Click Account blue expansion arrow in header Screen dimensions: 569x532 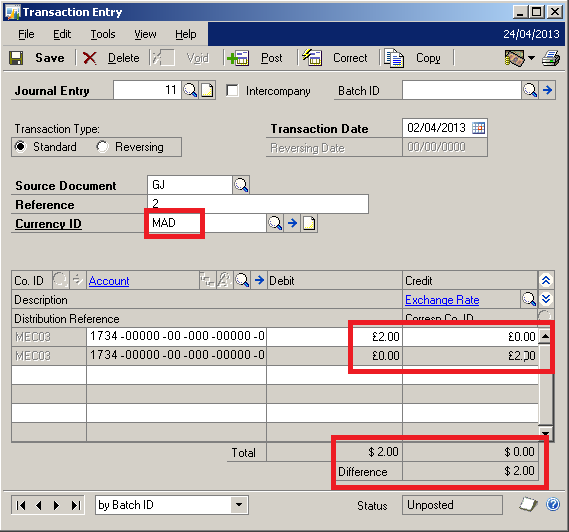pos(259,280)
